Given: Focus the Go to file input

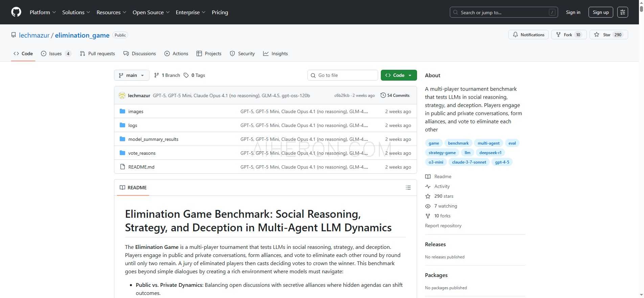Looking at the screenshot, I should coord(343,75).
